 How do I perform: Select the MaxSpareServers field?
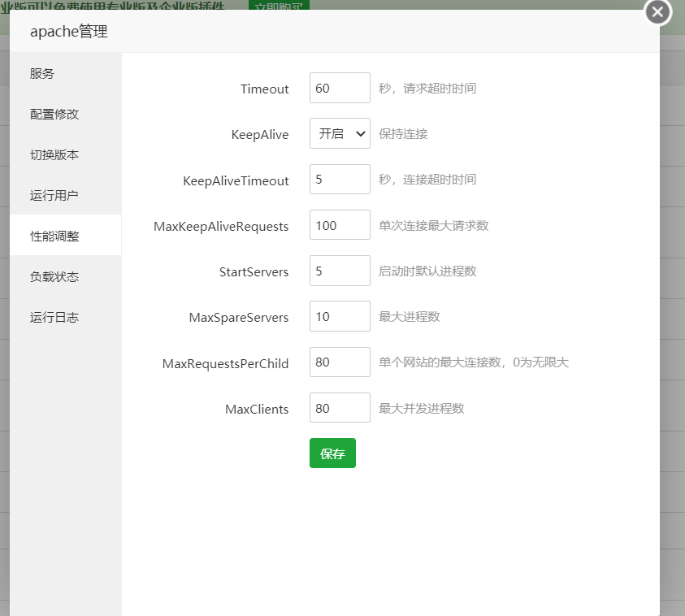tap(340, 316)
